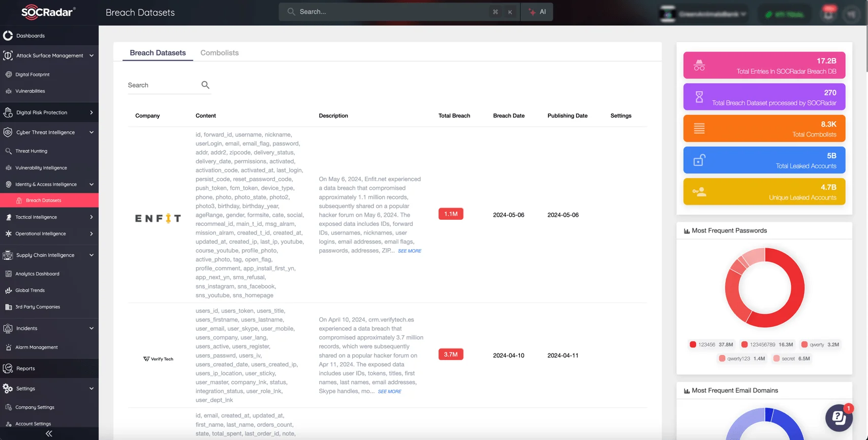Click SEE MORE on the Enfit description
Screen dimensions: 868x440
(410, 251)
